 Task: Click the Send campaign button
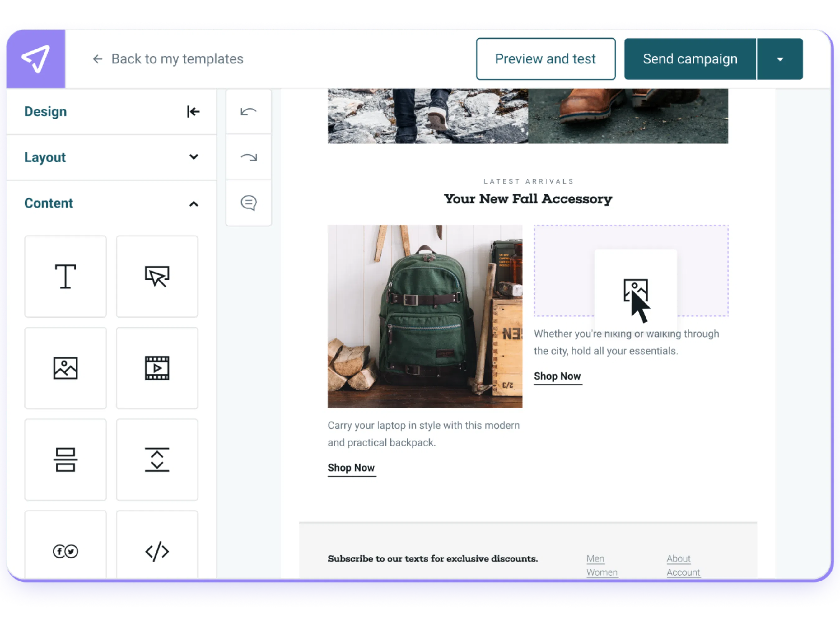tap(690, 59)
